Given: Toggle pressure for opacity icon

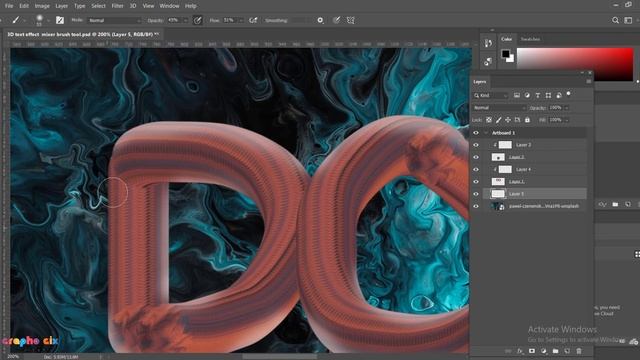Looking at the screenshot, I should point(198,20).
